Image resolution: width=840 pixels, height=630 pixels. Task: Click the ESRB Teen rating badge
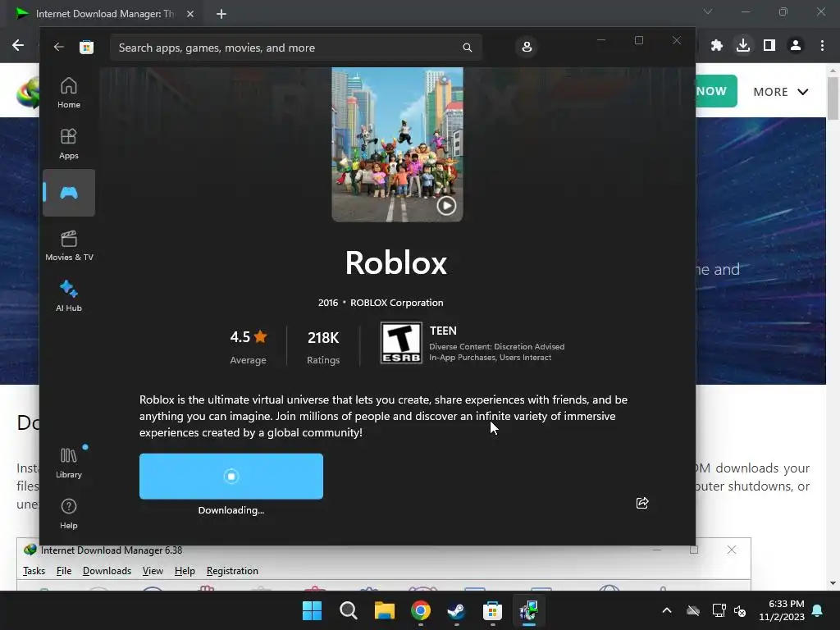[400, 343]
